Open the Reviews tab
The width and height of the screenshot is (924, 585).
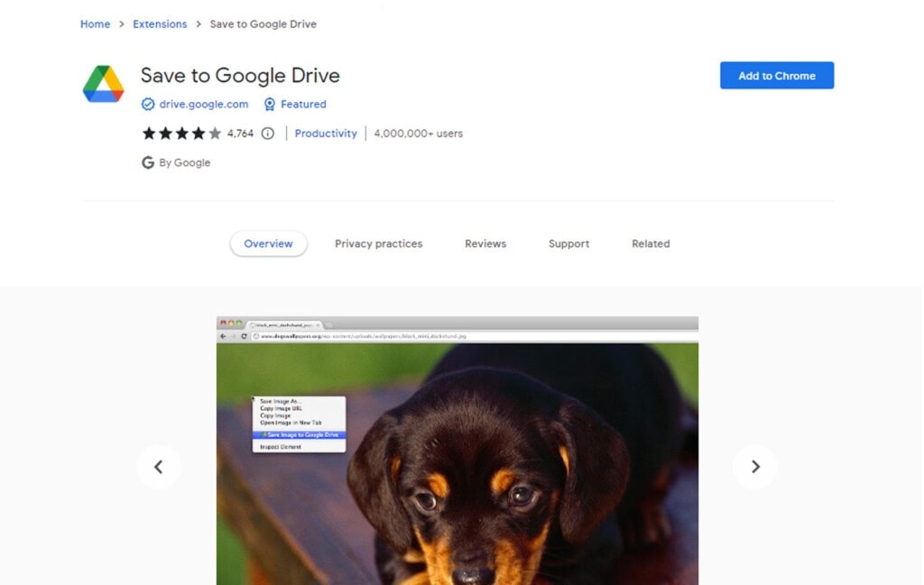(x=485, y=244)
